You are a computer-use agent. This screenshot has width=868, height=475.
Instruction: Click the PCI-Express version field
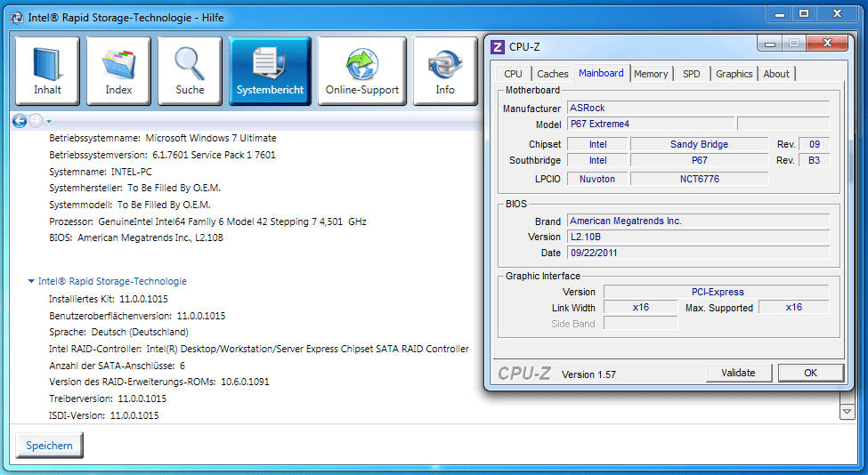tap(717, 292)
